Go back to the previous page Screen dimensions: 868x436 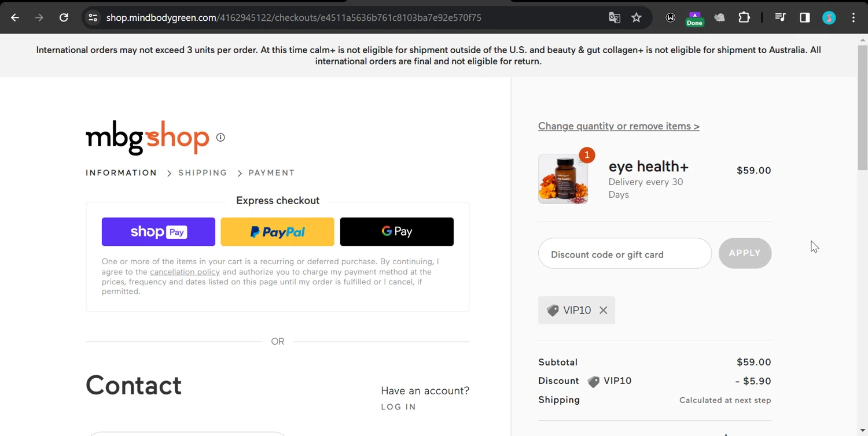(15, 17)
